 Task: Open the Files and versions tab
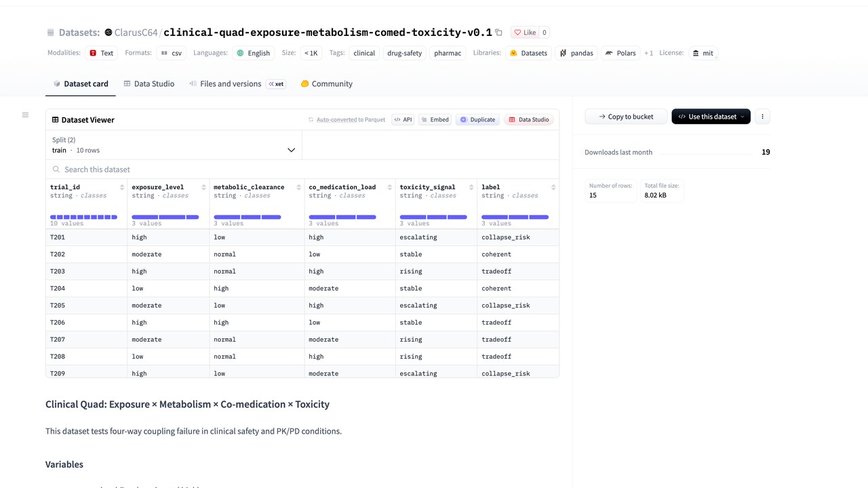pyautogui.click(x=237, y=84)
